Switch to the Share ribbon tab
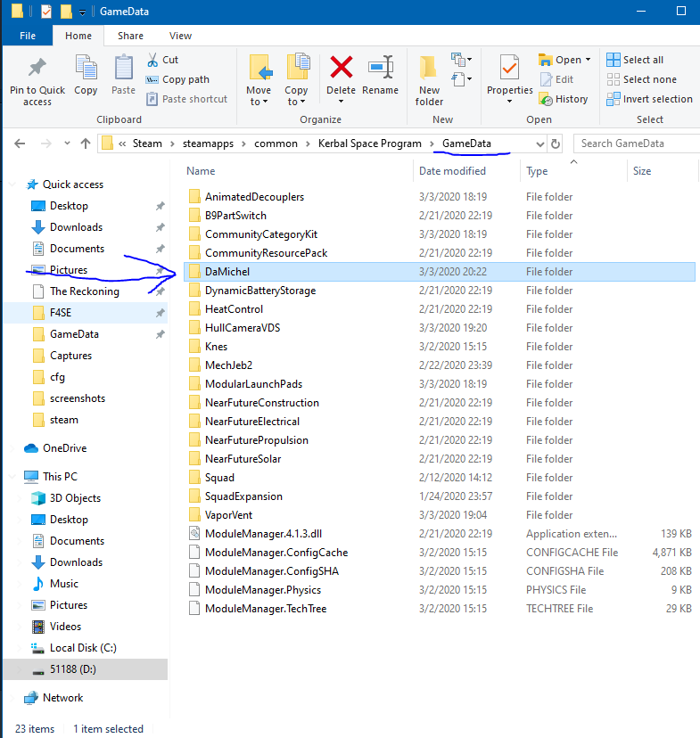 (130, 36)
